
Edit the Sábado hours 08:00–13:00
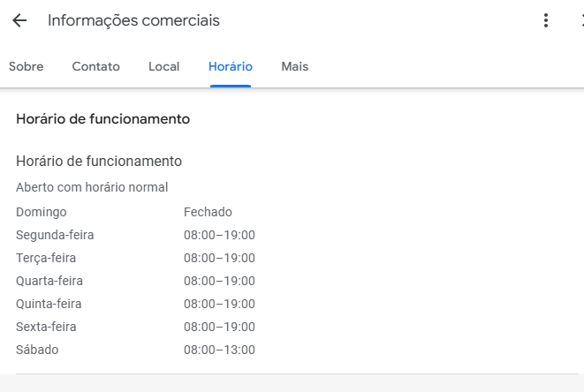(x=219, y=350)
